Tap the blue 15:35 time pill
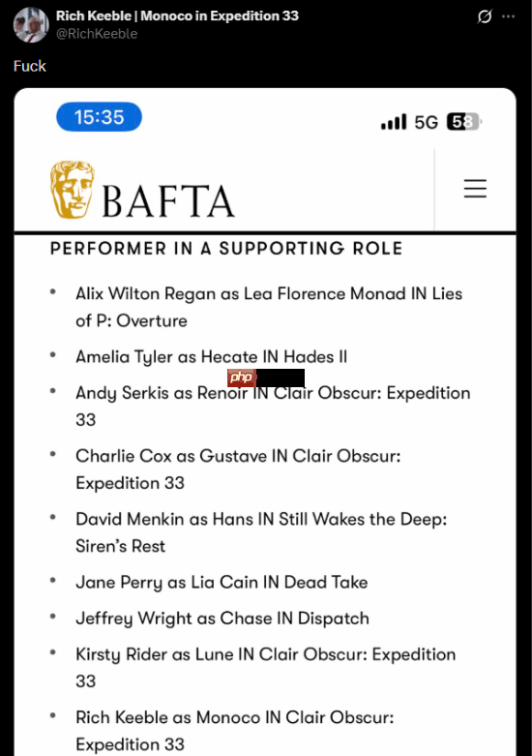532x756 pixels. 99,117
